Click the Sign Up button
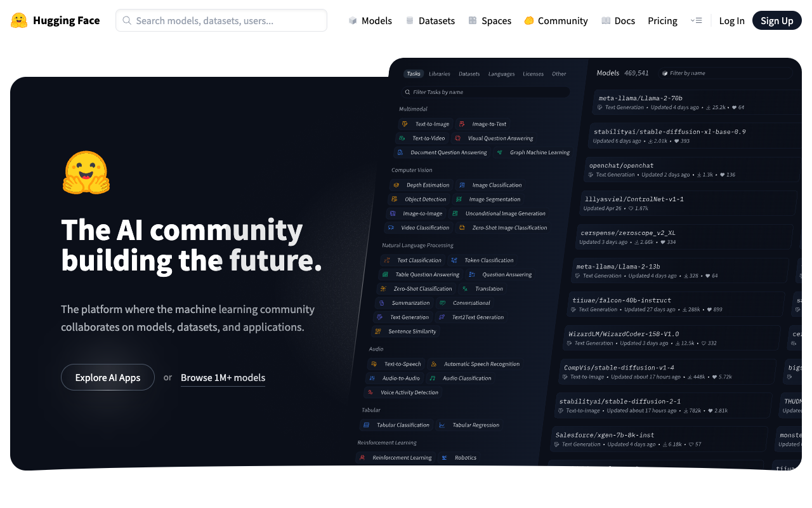 click(x=776, y=20)
